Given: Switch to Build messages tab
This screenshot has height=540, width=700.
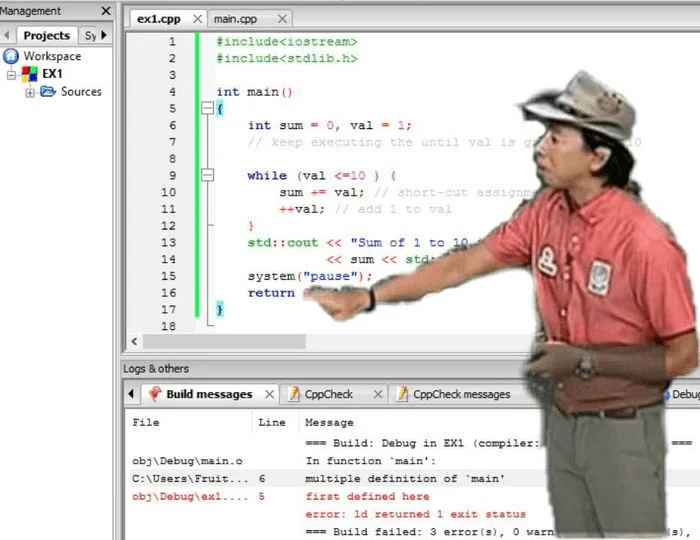Looking at the screenshot, I should coord(209,395).
